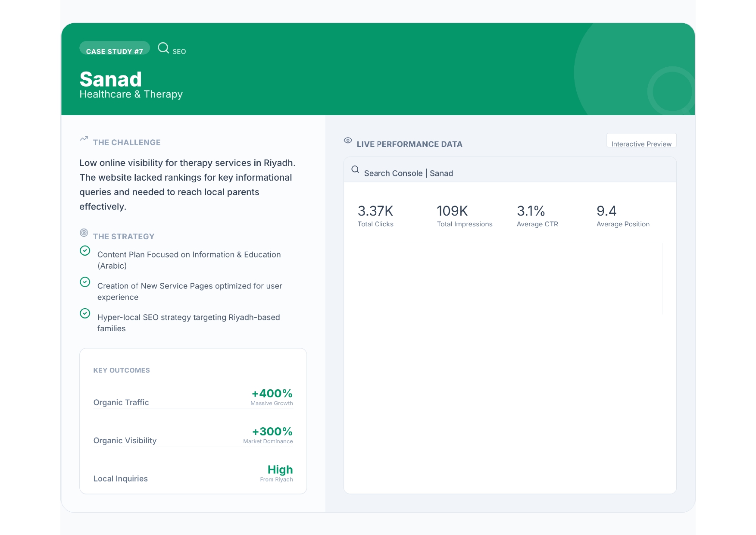Screen dimensions: 756x535
Task: Click the Content Plan Focused on Information text
Action: [x=189, y=260]
